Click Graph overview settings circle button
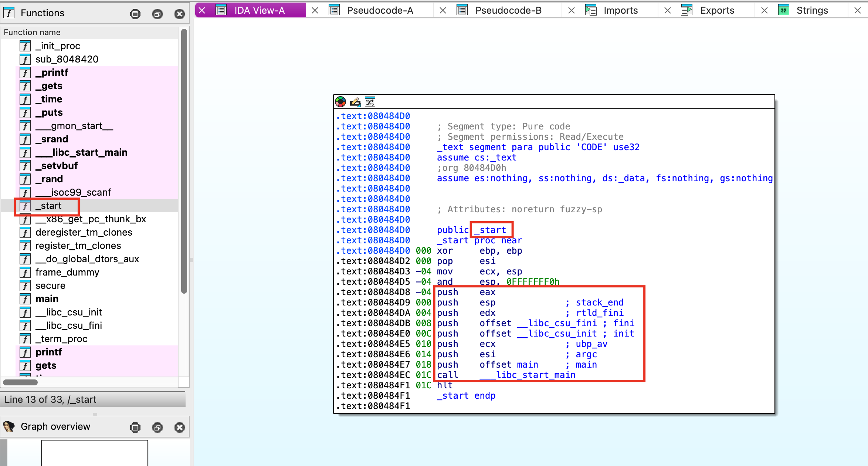This screenshot has width=868, height=466. [x=135, y=428]
